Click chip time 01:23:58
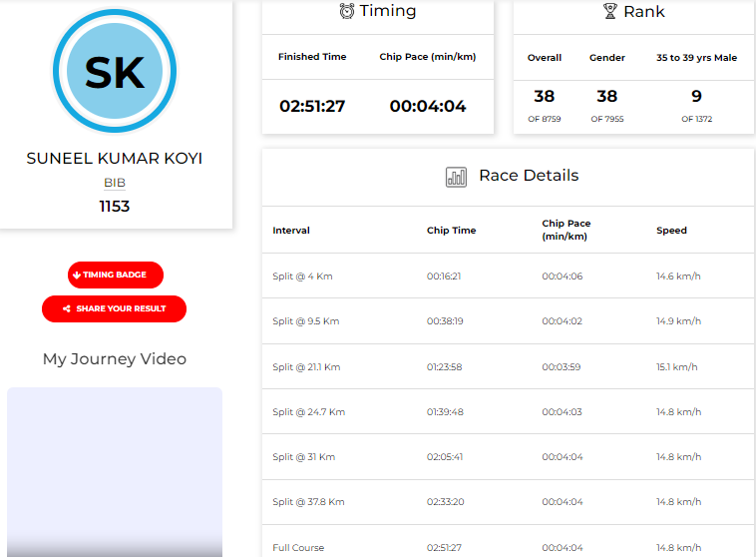This screenshot has width=756, height=557. click(444, 366)
